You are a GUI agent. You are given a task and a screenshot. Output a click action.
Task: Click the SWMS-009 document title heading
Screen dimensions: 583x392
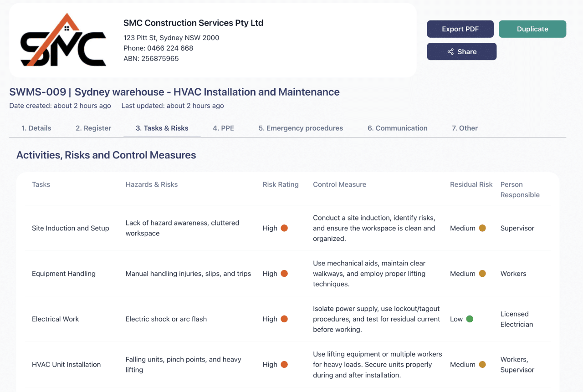(174, 92)
